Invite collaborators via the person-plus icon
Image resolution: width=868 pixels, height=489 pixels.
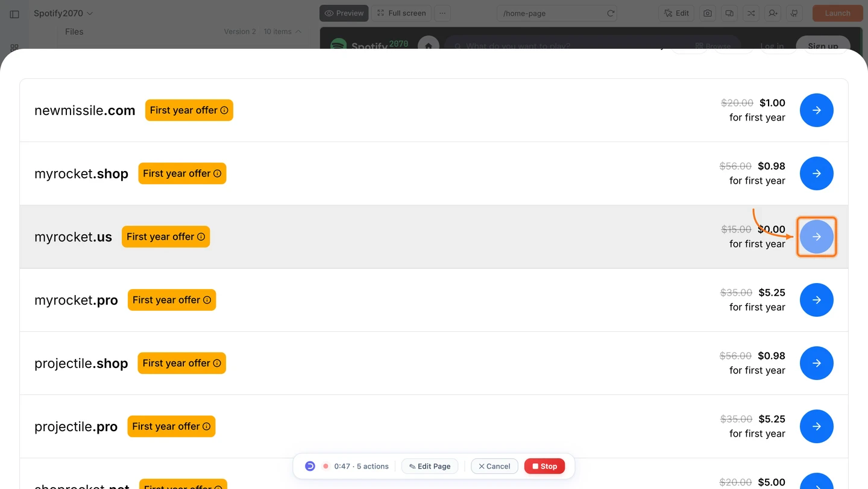[773, 13]
